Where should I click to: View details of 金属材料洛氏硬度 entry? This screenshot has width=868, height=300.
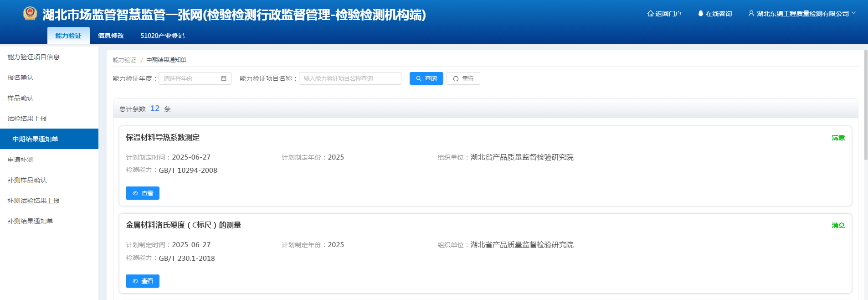click(x=143, y=281)
